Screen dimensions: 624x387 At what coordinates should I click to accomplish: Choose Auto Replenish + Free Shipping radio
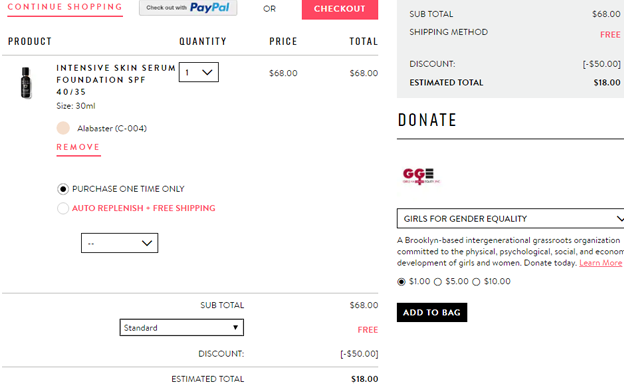point(63,208)
